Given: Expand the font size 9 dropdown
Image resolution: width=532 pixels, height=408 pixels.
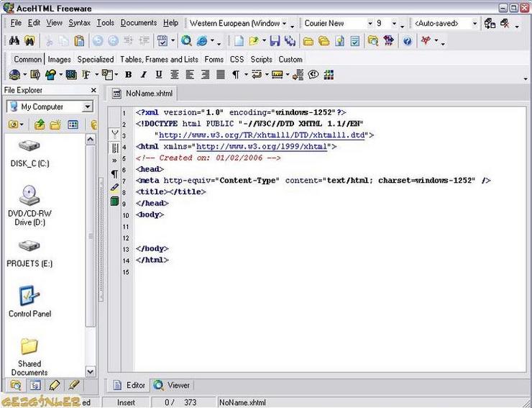Looking at the screenshot, I should [x=394, y=24].
